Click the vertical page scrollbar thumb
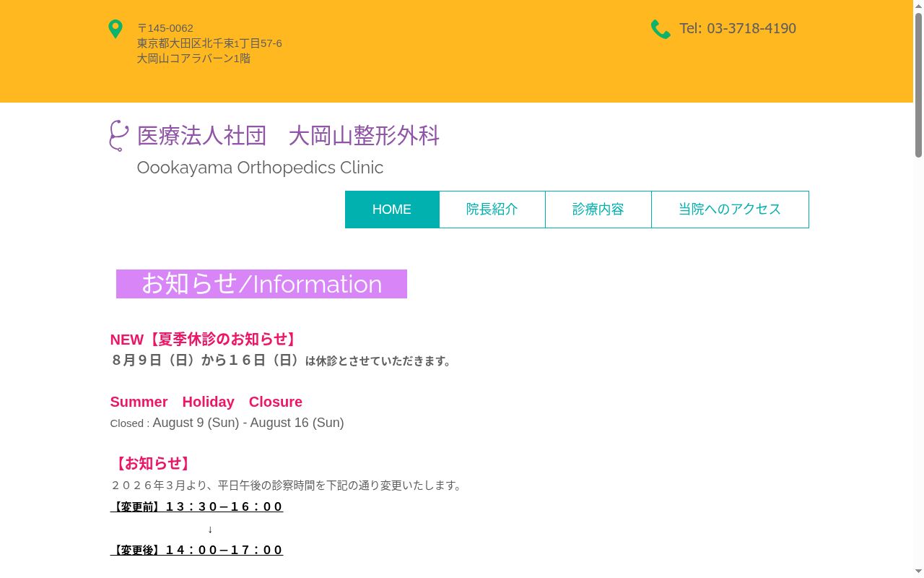The width and height of the screenshot is (924, 578). click(x=918, y=84)
